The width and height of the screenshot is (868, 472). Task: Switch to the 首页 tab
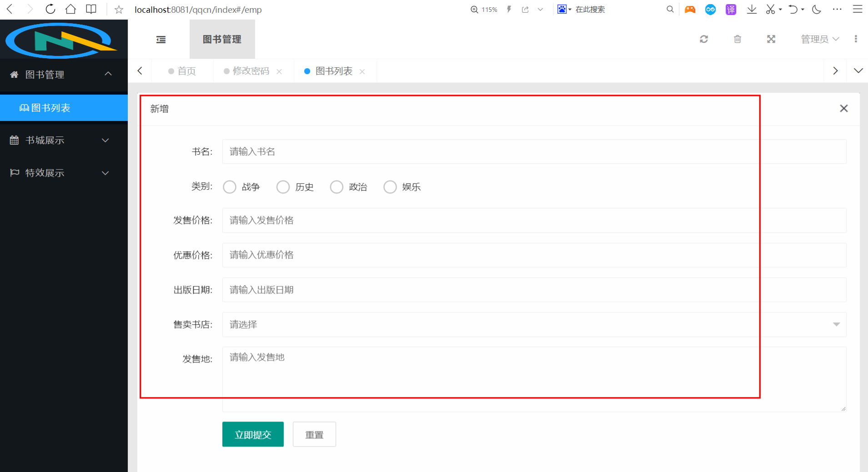(x=182, y=71)
